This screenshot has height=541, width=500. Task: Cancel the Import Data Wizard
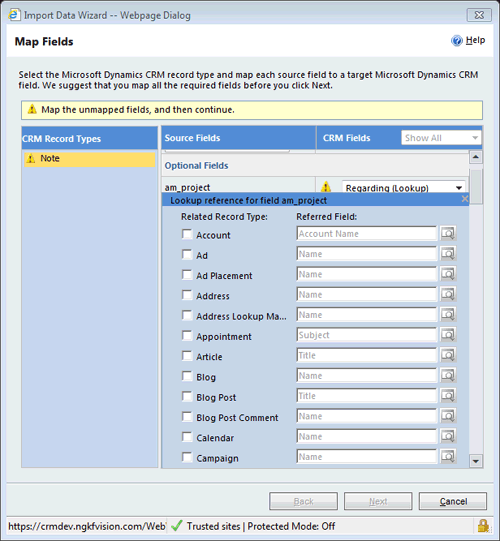click(453, 501)
